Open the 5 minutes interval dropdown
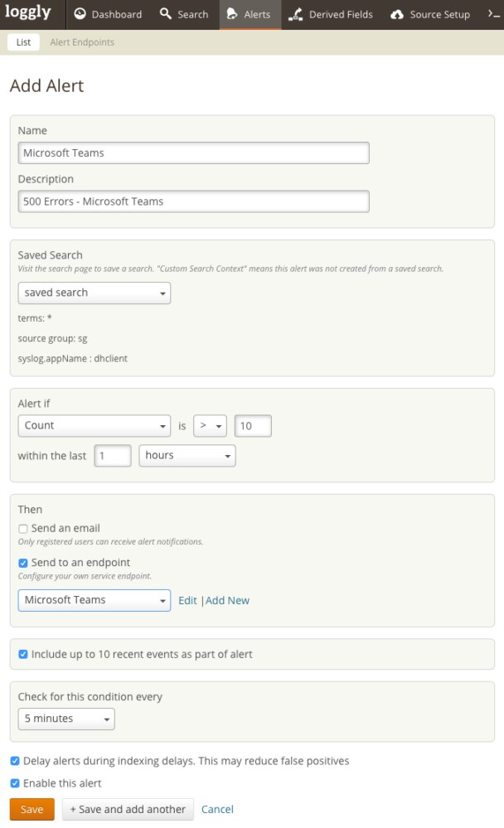Viewport: 504px width, 828px height. 66,719
